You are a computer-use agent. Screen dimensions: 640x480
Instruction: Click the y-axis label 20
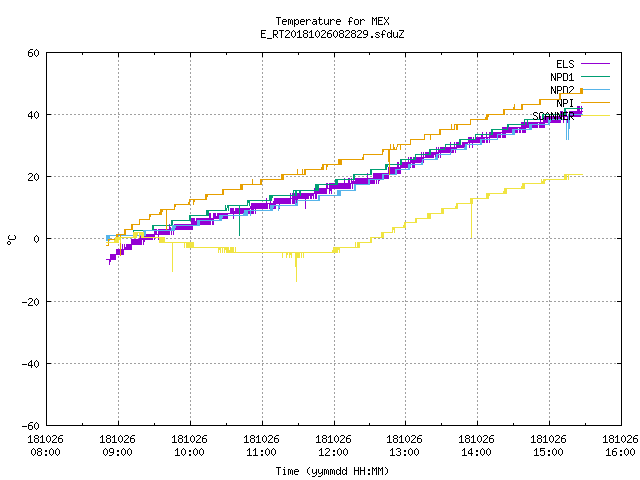coord(33,177)
